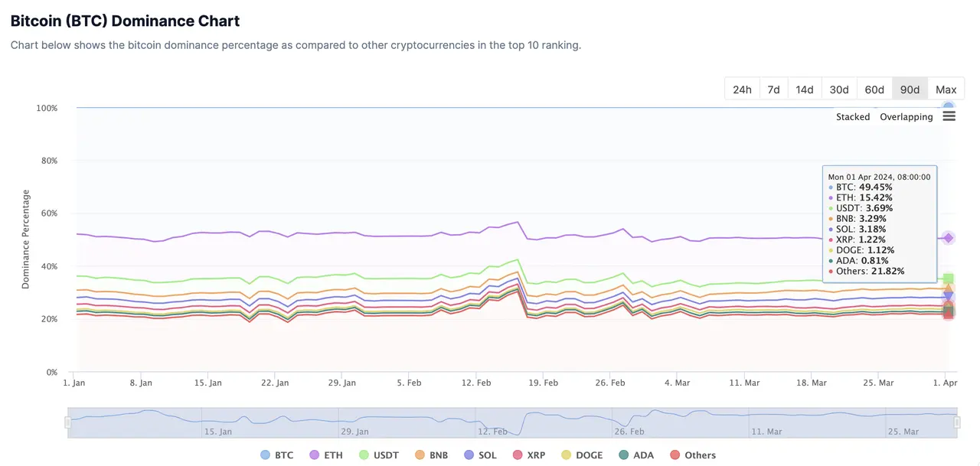Screen dimensions: 980x466
Task: Hide the SOL series via its legend entry
Action: (480, 455)
